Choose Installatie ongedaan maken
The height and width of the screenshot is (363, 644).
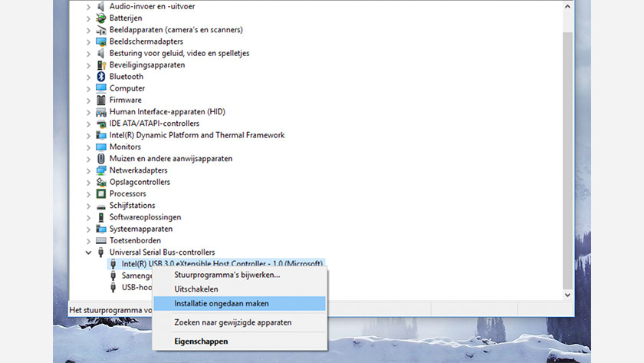(222, 304)
